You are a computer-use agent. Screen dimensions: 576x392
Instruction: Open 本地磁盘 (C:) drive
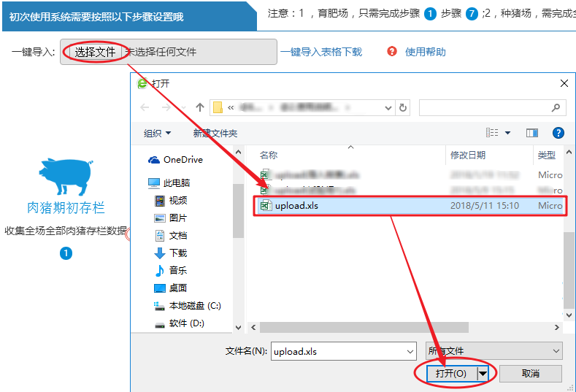(x=194, y=306)
